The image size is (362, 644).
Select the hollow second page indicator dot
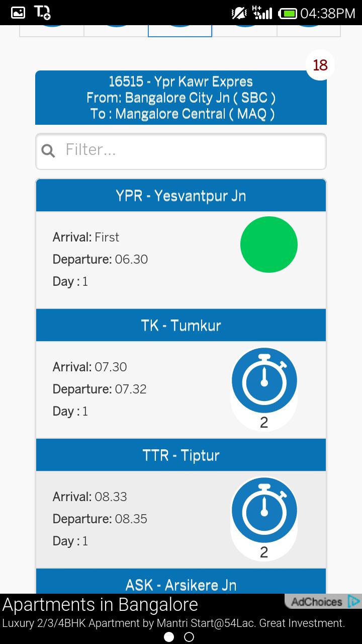[x=190, y=636]
